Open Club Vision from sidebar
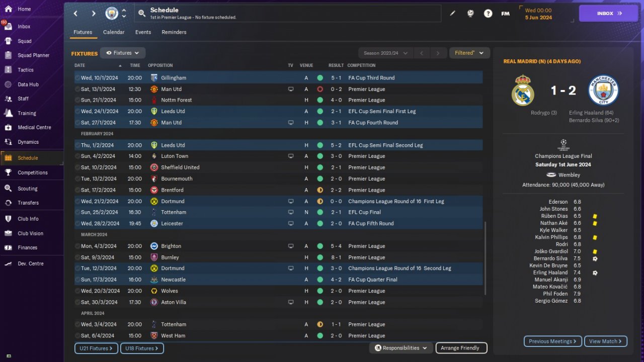 (30, 233)
